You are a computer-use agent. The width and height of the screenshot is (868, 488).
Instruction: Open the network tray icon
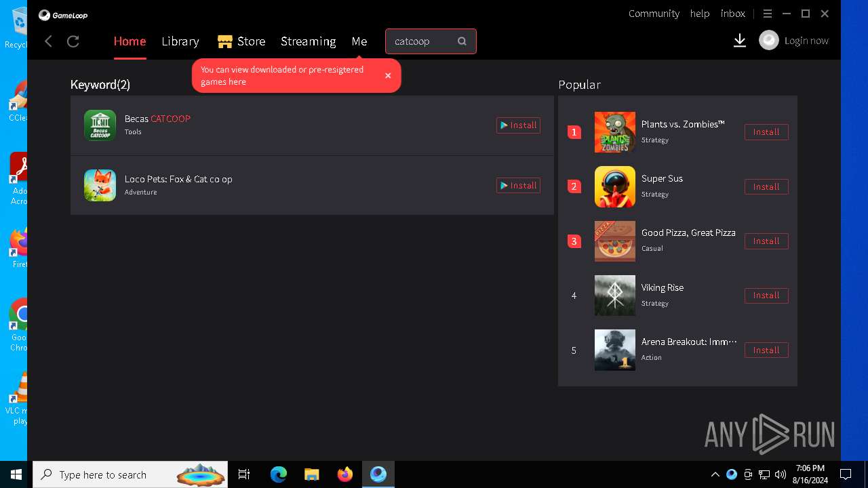coord(764,474)
